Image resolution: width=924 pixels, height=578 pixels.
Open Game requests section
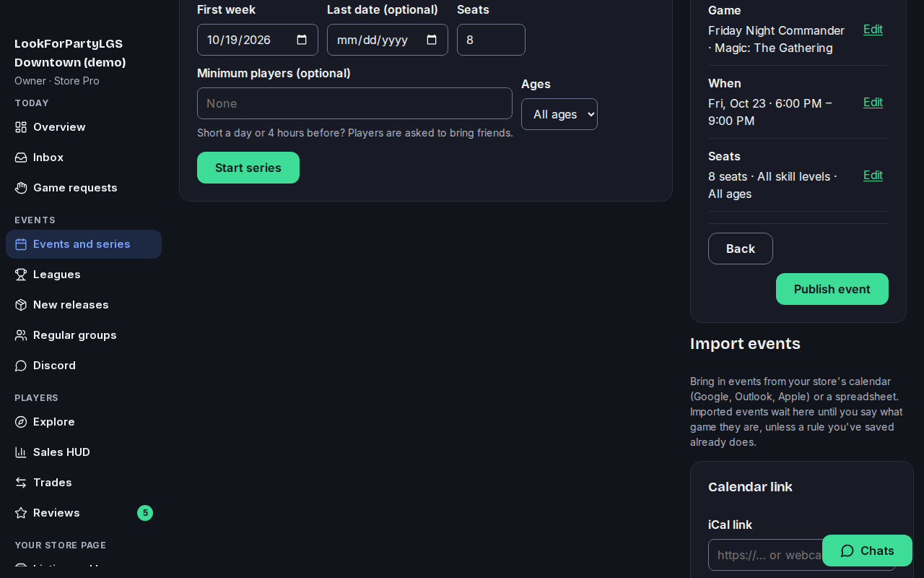84,188
